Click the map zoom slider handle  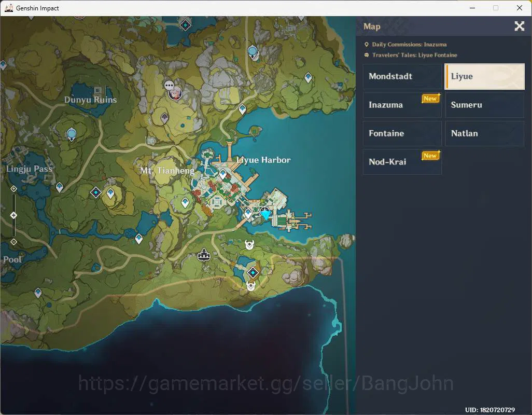pyautogui.click(x=13, y=215)
